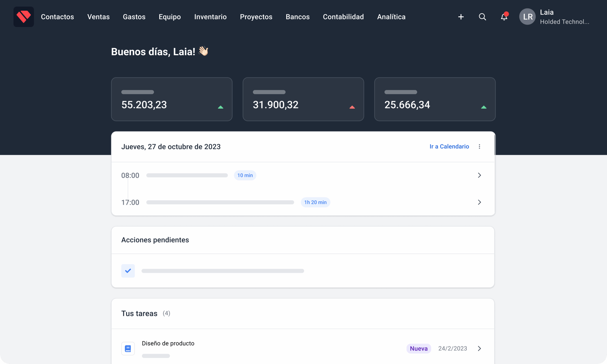The image size is (607, 364).
Task: Click red trend arrow on 31.900,32 card
Action: 352,107
